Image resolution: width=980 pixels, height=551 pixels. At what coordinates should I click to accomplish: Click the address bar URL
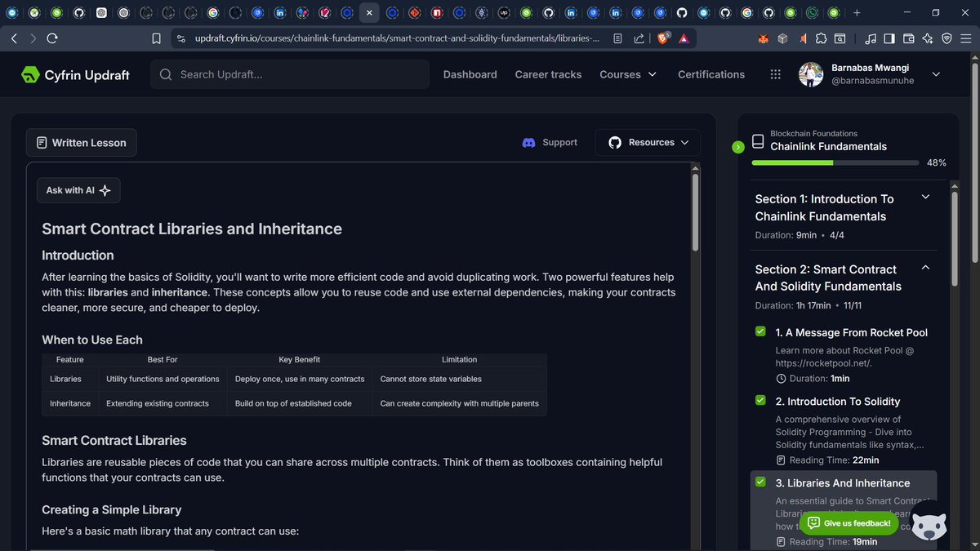tap(397, 38)
